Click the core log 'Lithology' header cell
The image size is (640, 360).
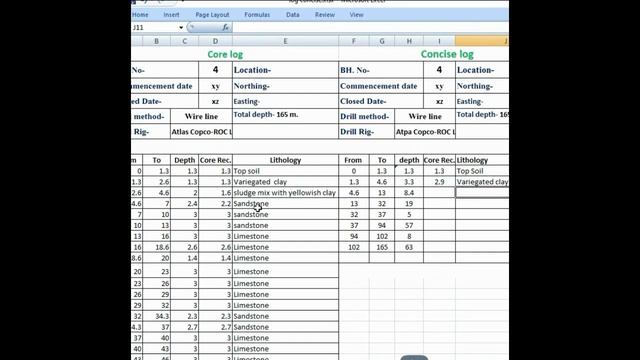pos(285,160)
